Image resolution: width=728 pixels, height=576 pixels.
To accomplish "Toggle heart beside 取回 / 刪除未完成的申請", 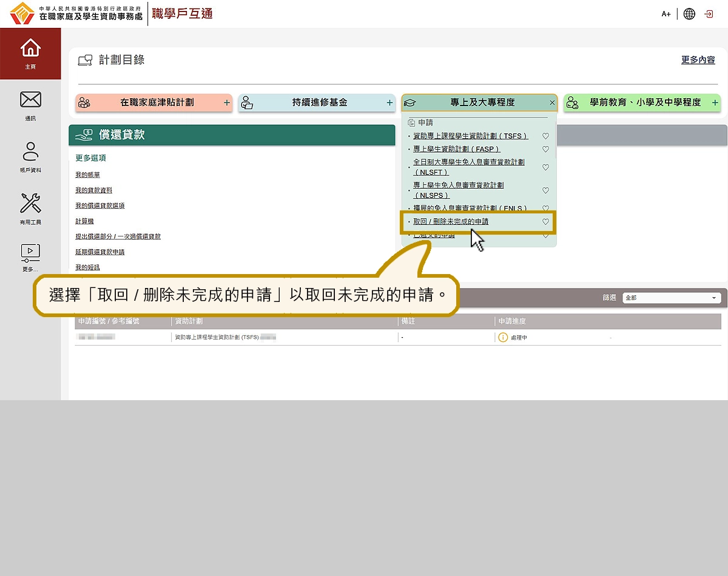I will point(545,222).
